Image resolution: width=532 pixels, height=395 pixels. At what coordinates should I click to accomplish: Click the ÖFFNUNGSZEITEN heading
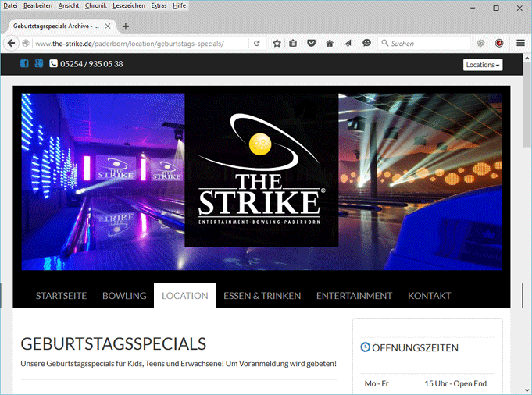pyautogui.click(x=416, y=348)
